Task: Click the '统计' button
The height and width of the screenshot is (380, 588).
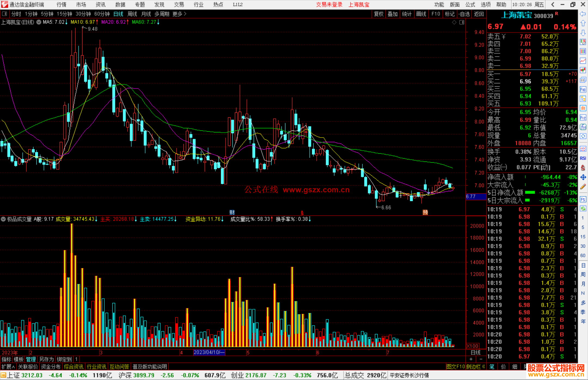Action: 407,14
